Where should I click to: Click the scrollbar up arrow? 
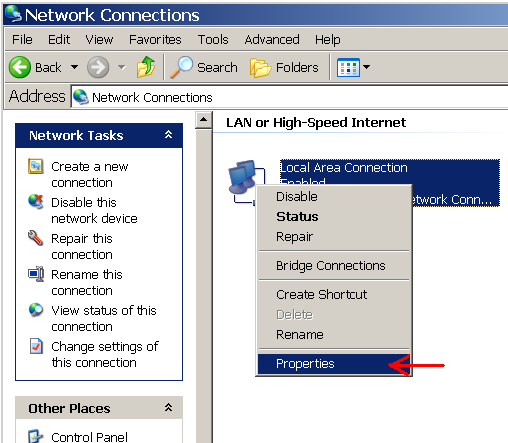[x=204, y=120]
